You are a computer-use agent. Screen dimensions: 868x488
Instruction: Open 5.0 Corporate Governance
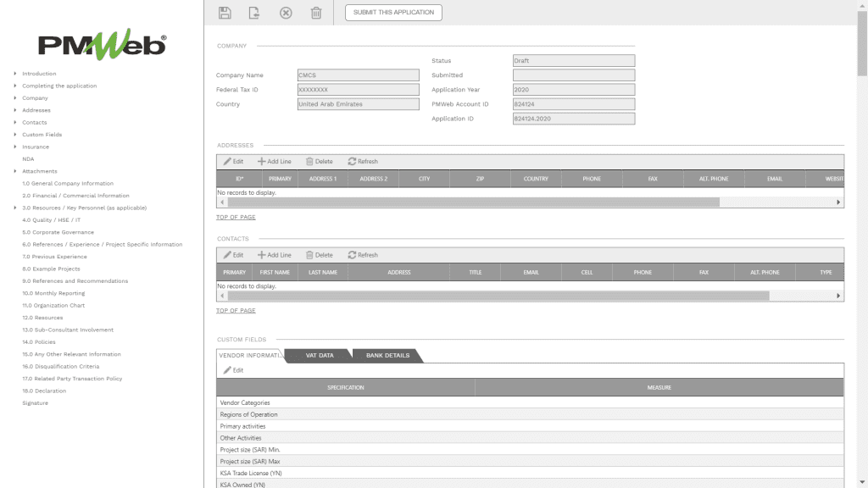click(x=58, y=232)
